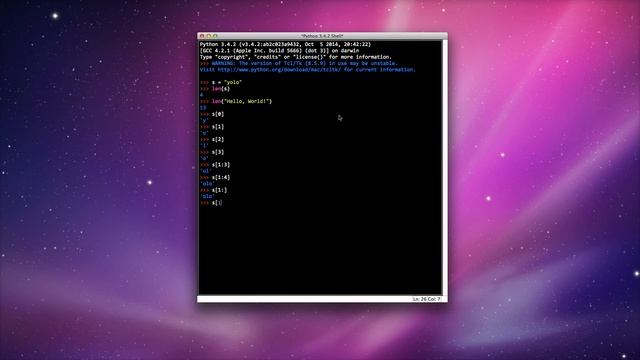Click the s[1:] command line

point(213,190)
